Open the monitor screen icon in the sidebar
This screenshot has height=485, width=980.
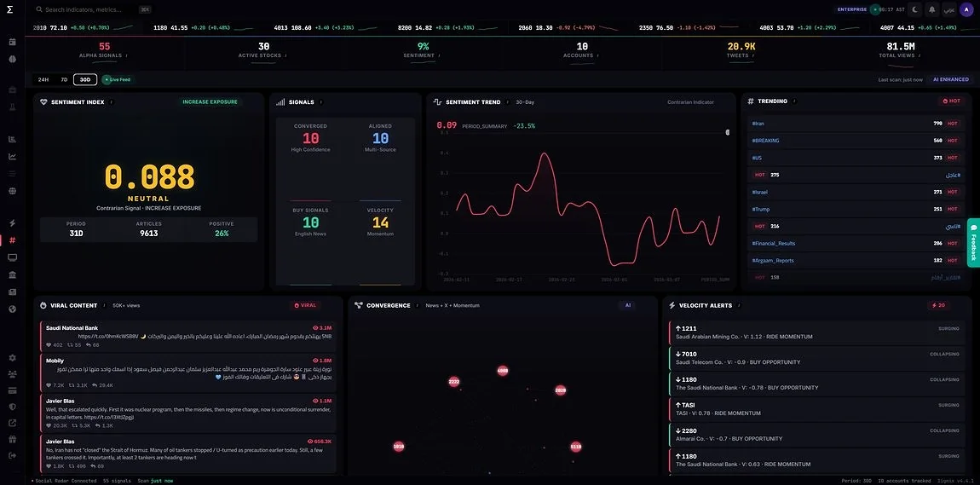(x=13, y=257)
